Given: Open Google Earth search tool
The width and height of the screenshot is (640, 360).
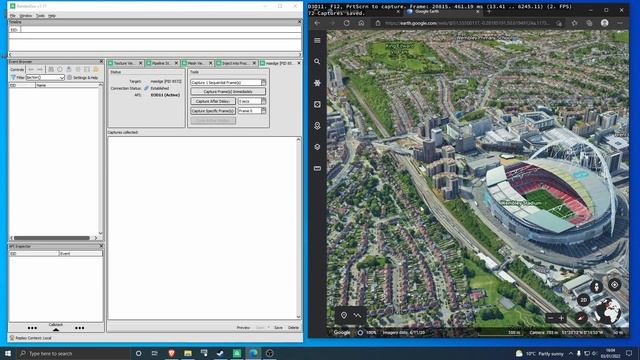Looking at the screenshot, I should [x=317, y=62].
